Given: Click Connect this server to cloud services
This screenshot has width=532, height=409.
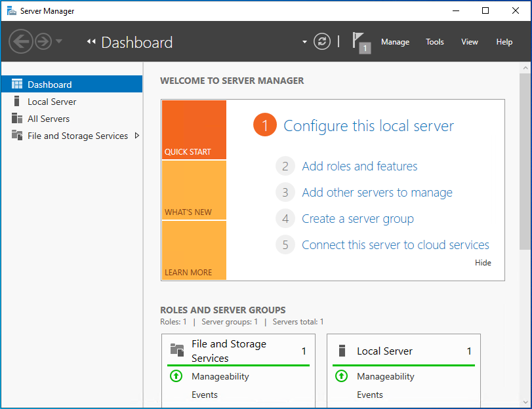Looking at the screenshot, I should pyautogui.click(x=396, y=245).
